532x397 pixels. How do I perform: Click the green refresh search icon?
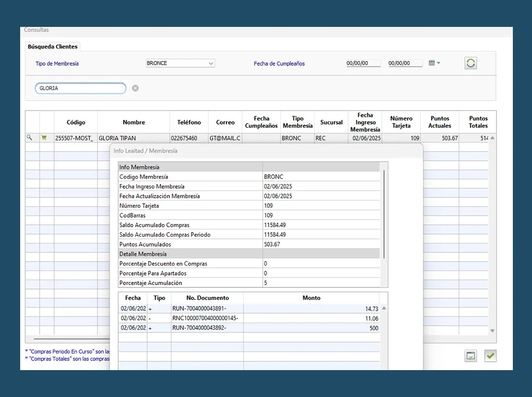[471, 63]
